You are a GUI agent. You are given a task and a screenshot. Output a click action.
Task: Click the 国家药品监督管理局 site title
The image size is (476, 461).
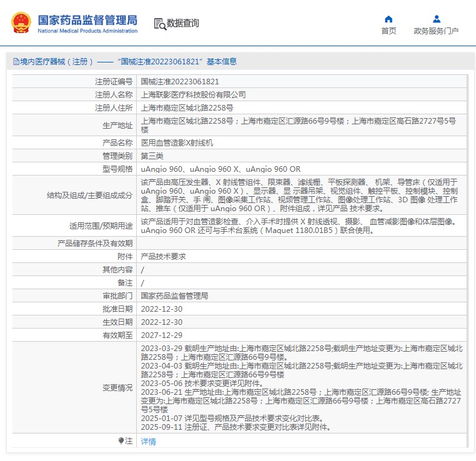pyautogui.click(x=87, y=19)
